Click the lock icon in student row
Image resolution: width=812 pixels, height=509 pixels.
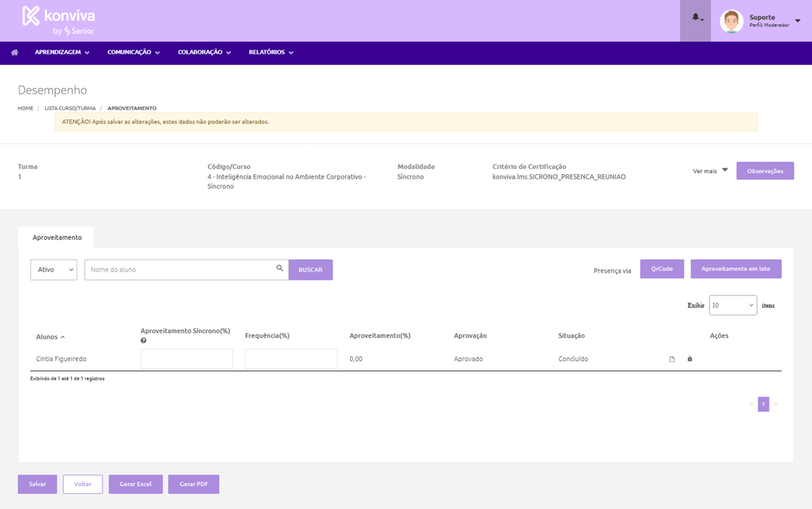tap(690, 359)
